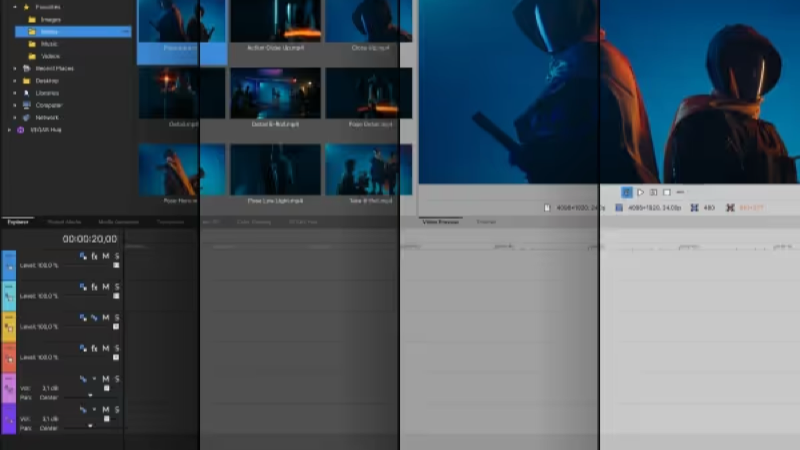Select the Video Preview tab
The image size is (800, 450).
(x=441, y=222)
